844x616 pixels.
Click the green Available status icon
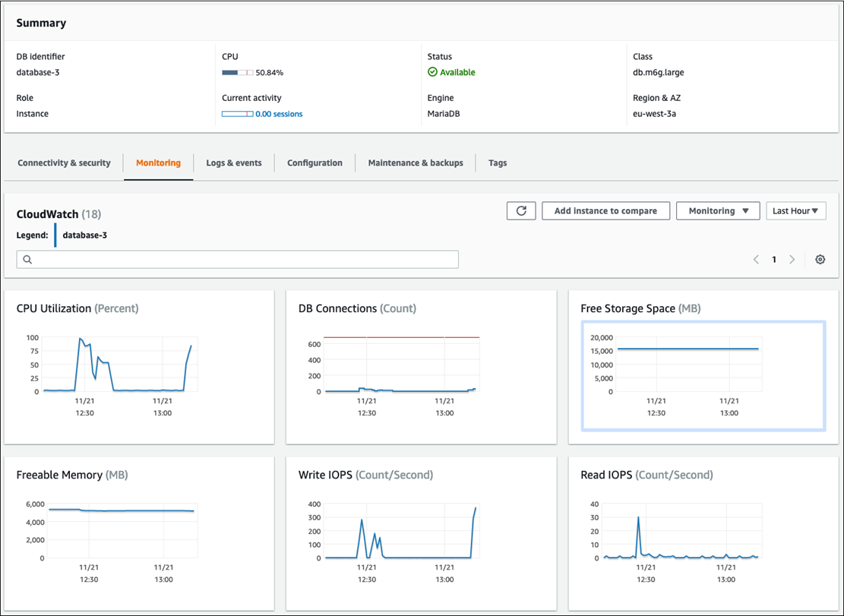431,72
